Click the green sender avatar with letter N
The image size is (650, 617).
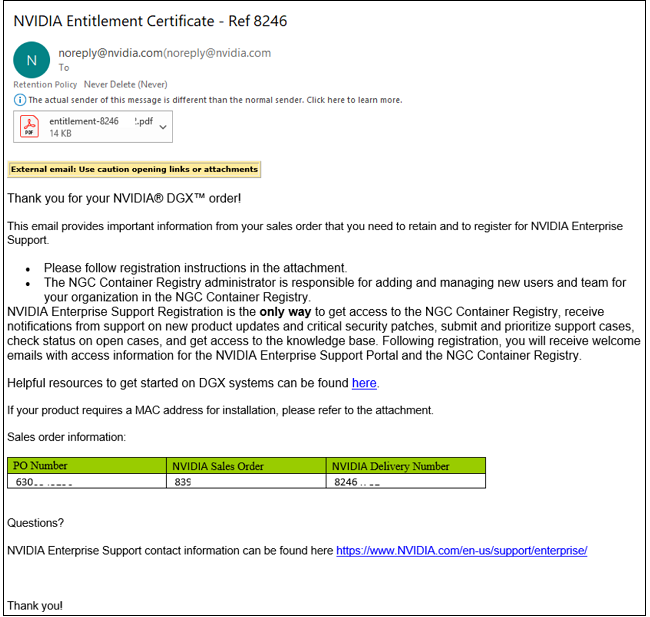click(31, 60)
